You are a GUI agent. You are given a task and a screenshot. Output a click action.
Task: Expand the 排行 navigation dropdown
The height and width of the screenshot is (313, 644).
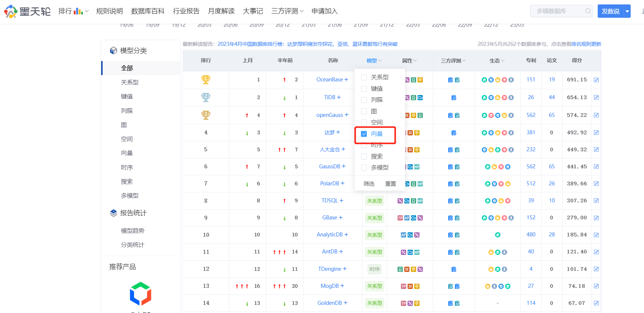(87, 11)
